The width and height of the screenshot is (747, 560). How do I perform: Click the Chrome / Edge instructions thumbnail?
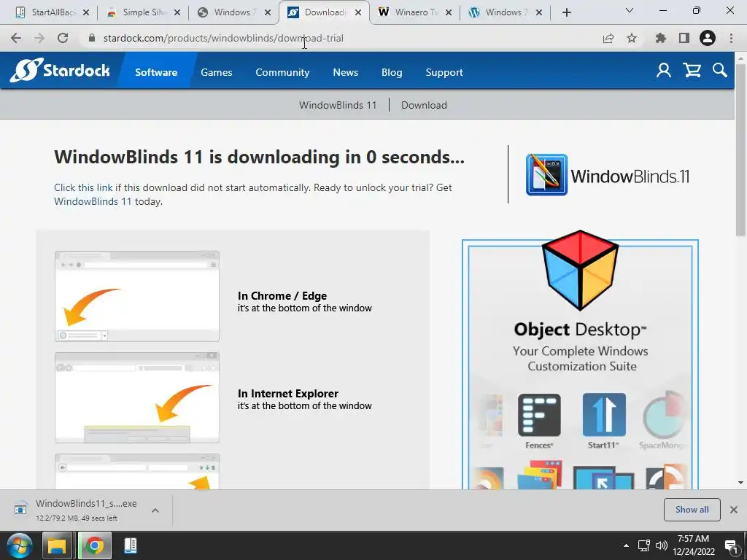point(137,296)
